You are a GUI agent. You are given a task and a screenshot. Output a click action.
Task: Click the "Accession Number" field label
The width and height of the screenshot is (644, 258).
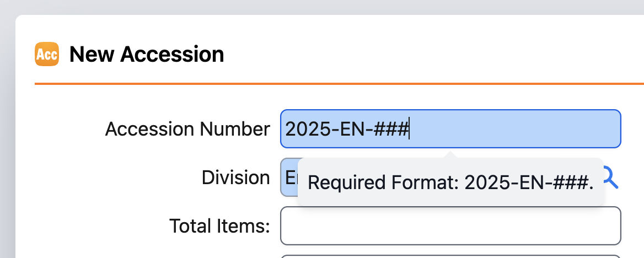tap(187, 129)
